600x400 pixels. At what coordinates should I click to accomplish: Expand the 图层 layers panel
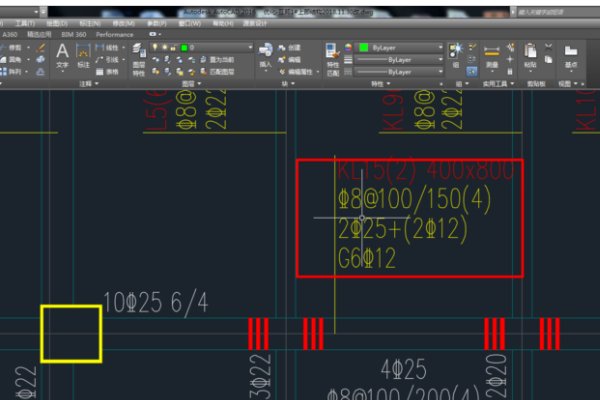click(191, 83)
